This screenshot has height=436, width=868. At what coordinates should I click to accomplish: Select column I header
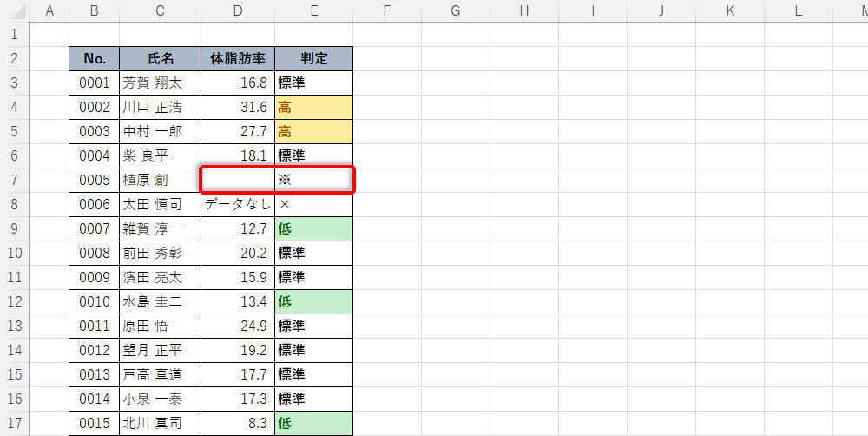[593, 10]
